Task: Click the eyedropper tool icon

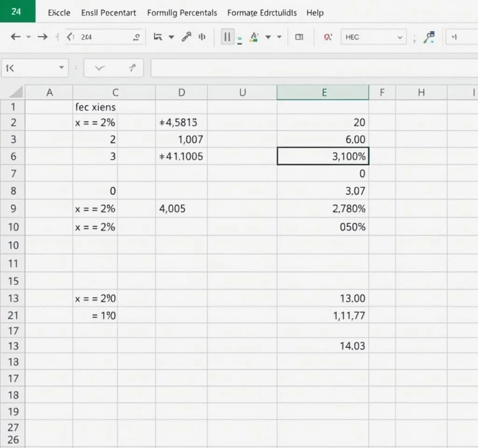Action: click(x=187, y=37)
